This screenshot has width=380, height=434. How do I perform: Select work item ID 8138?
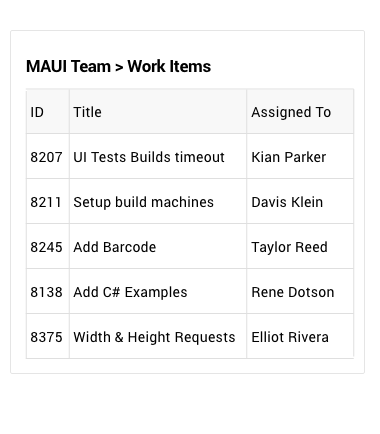pyautogui.click(x=46, y=292)
